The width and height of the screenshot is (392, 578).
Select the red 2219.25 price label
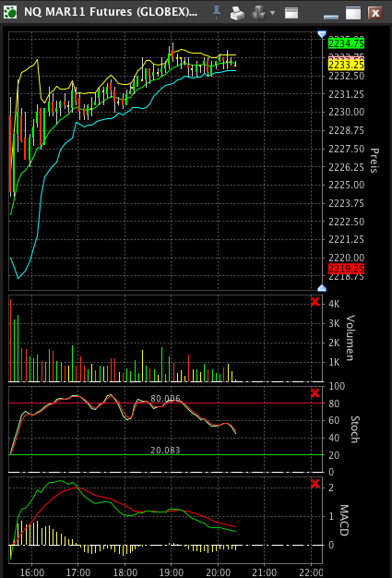click(346, 269)
